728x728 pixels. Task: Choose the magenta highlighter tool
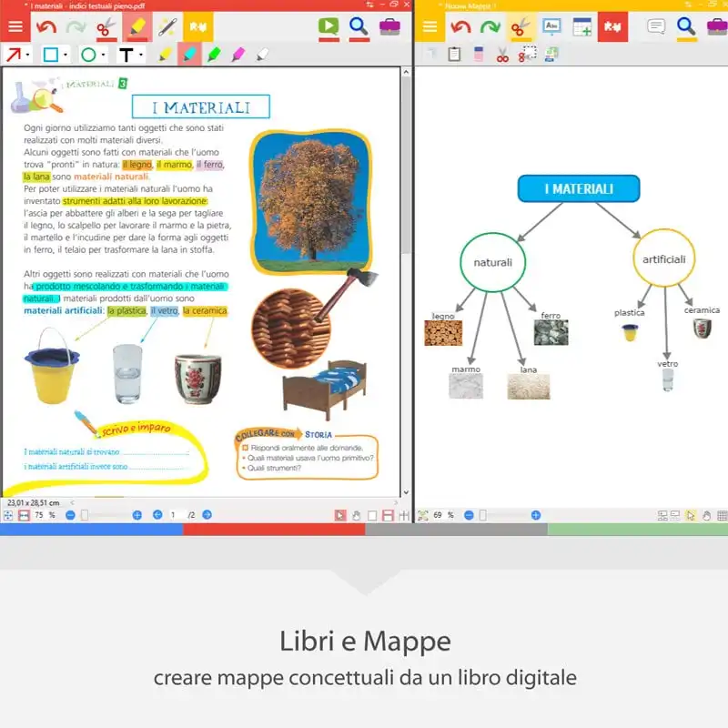coord(238,55)
